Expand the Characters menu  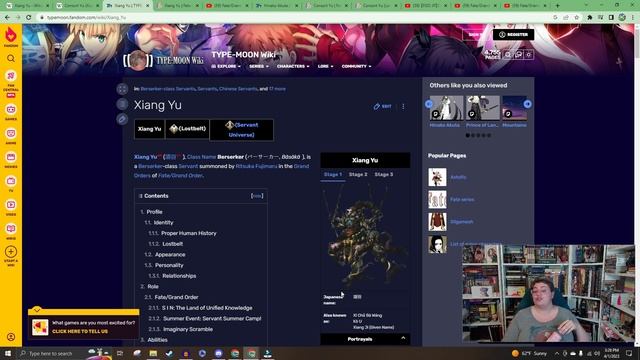[293, 66]
